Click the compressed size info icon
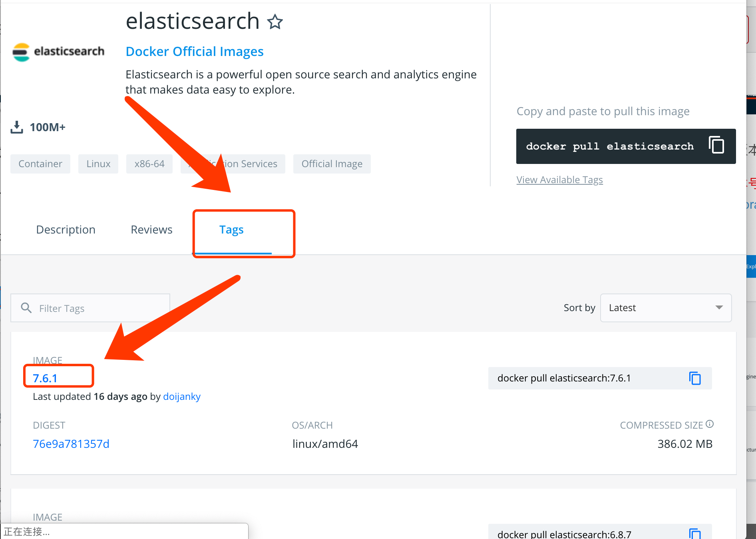Image resolution: width=756 pixels, height=539 pixels. [x=710, y=424]
